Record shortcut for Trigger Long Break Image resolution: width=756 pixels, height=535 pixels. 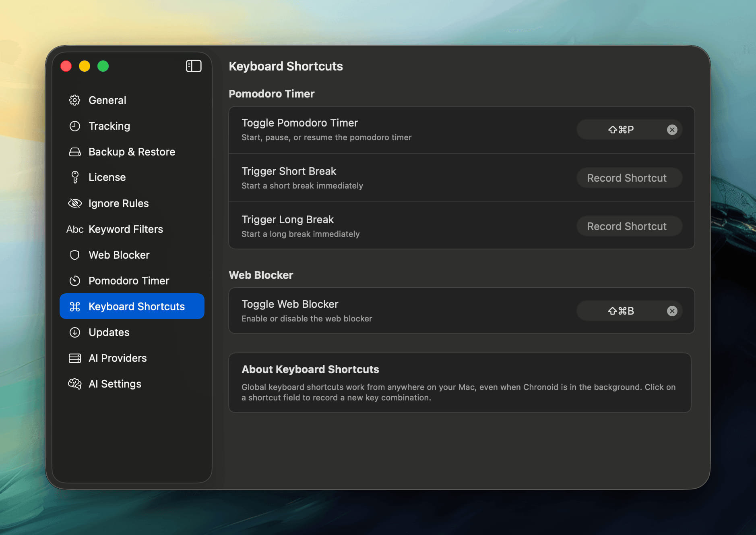[626, 226]
